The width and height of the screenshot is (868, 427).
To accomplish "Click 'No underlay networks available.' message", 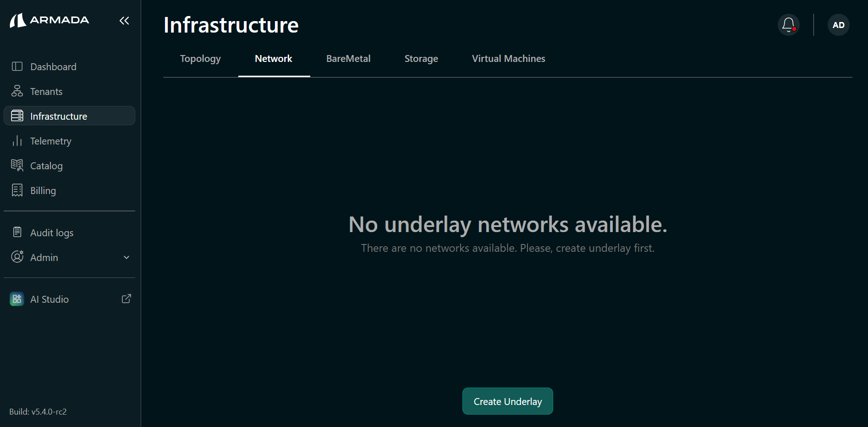I will 508,224.
